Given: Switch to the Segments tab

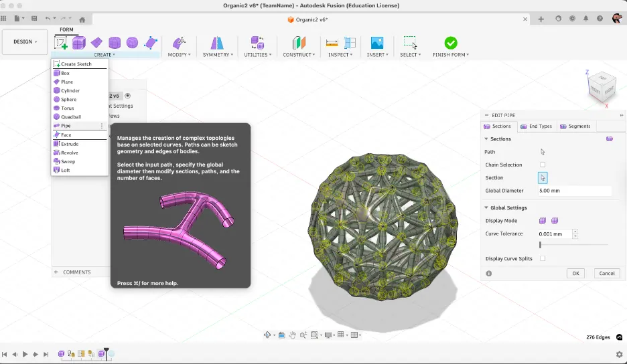Looking at the screenshot, I should 575,126.
